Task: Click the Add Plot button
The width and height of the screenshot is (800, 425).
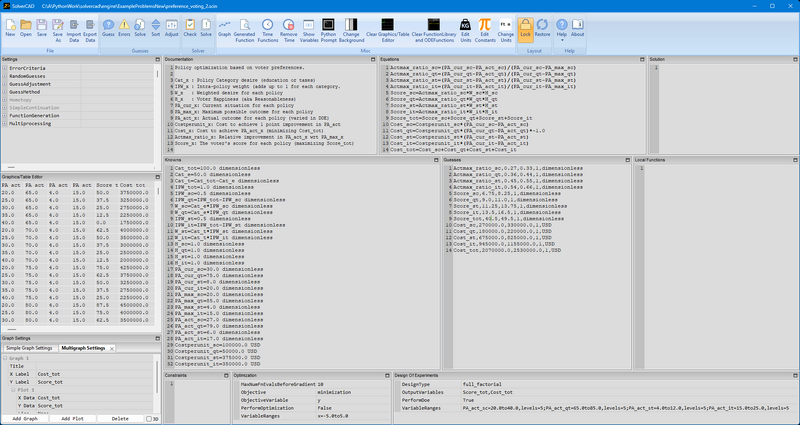Action: point(72,419)
